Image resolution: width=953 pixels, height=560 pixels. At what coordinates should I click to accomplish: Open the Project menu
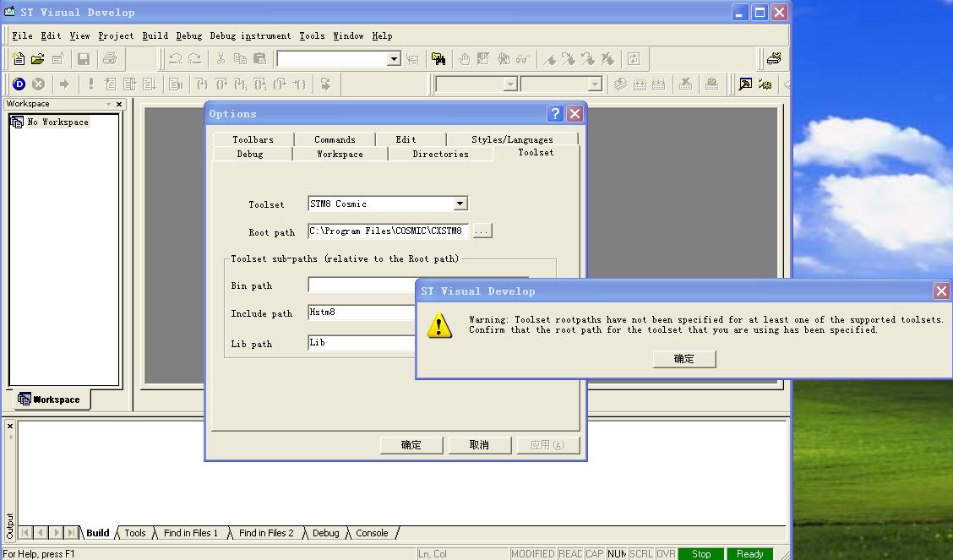point(116,35)
